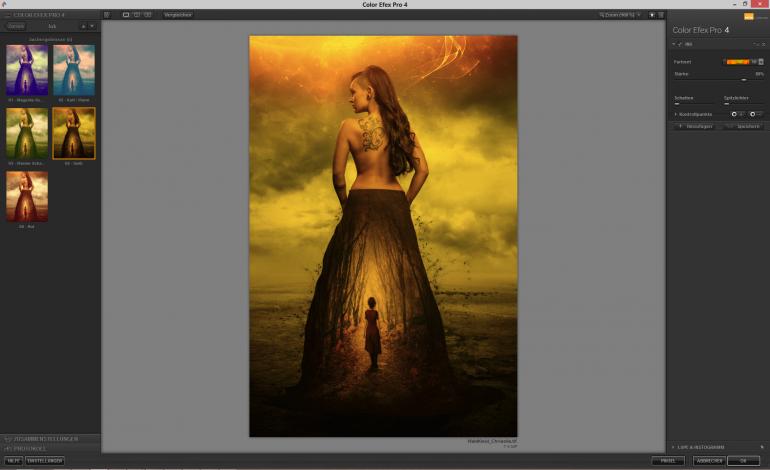This screenshot has width=770, height=470.
Task: Select the split preview view icon
Action: pyautogui.click(x=137, y=15)
